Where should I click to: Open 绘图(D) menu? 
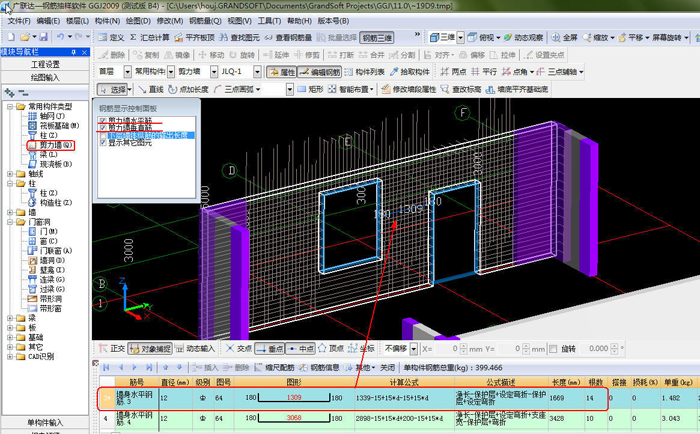138,21
